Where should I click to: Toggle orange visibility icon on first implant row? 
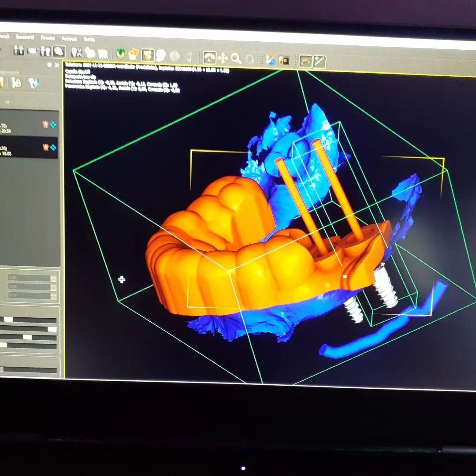tap(45, 125)
